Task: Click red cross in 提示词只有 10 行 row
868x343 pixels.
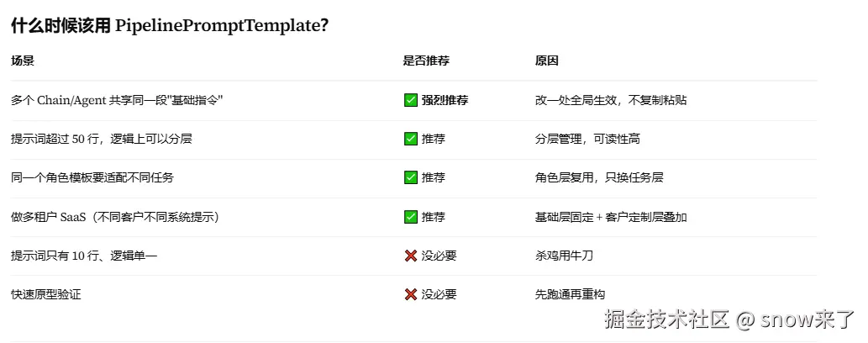Action: tap(411, 256)
